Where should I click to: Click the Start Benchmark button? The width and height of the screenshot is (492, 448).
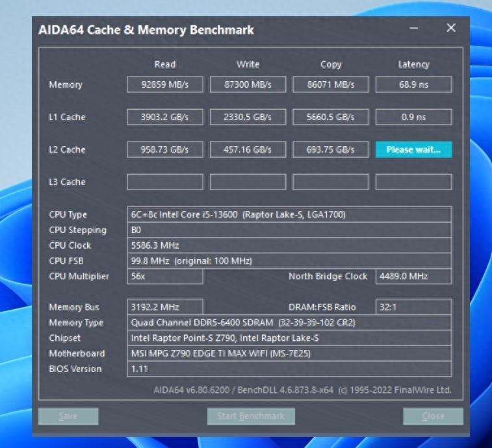pyautogui.click(x=251, y=416)
